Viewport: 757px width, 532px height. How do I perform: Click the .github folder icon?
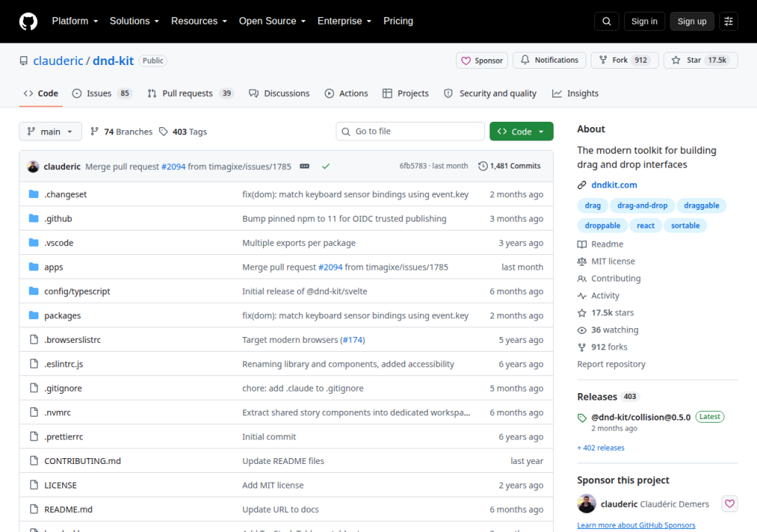pos(33,218)
